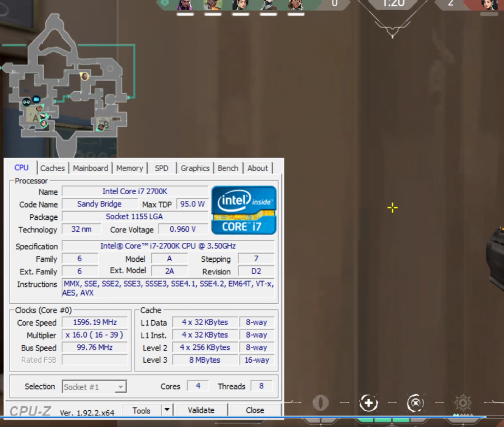Image resolution: width=504 pixels, height=427 pixels.
Task: Click the processor Name field Intel Core i7 2700K
Action: coord(134,191)
